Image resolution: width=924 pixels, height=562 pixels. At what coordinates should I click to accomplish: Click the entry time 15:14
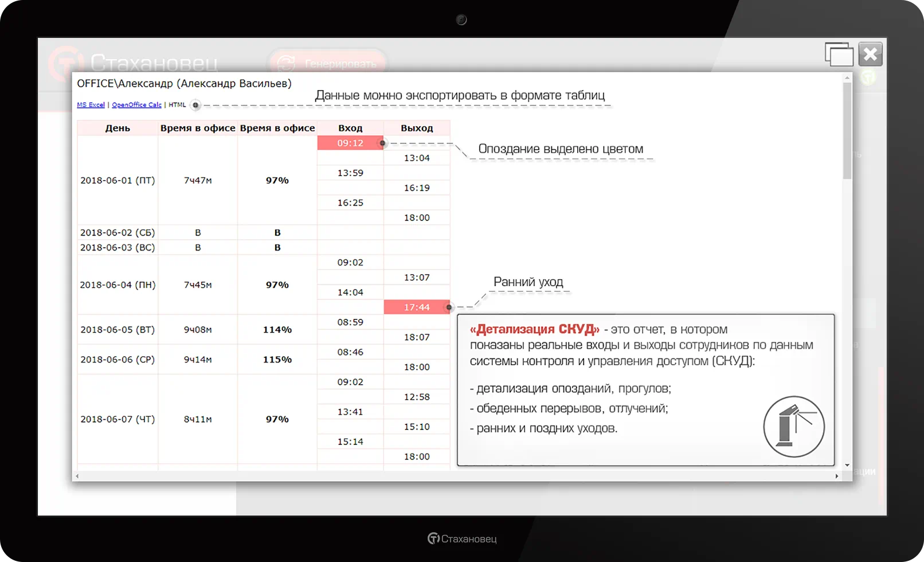350,442
